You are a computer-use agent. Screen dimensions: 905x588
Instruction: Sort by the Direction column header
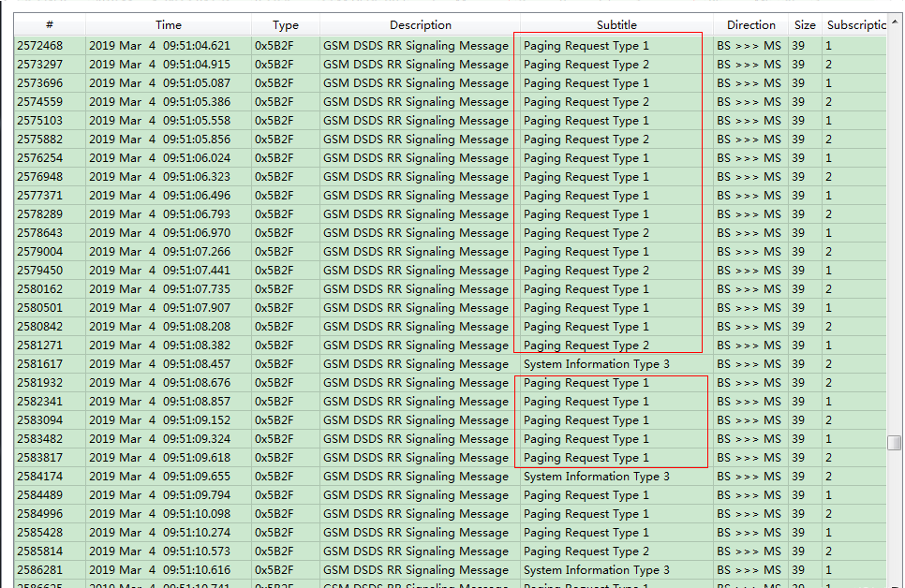(751, 25)
